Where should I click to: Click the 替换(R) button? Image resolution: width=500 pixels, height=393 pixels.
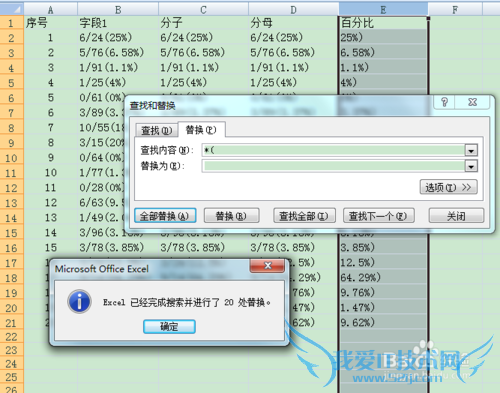(231, 216)
